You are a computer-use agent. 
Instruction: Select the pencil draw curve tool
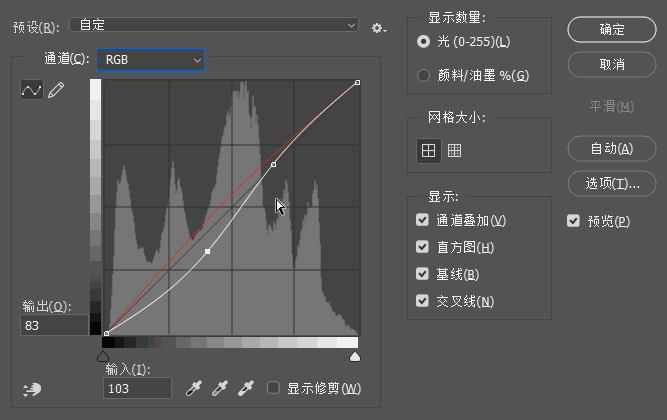tap(56, 90)
